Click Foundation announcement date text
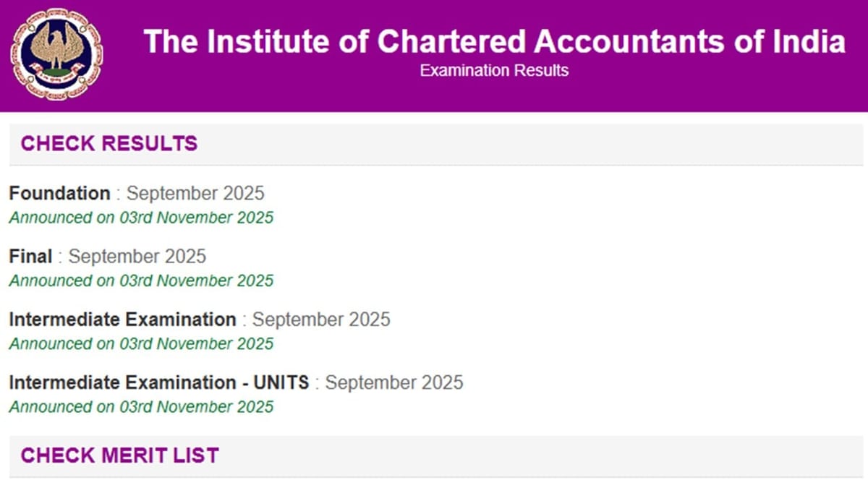The width and height of the screenshot is (868, 488). (x=141, y=218)
